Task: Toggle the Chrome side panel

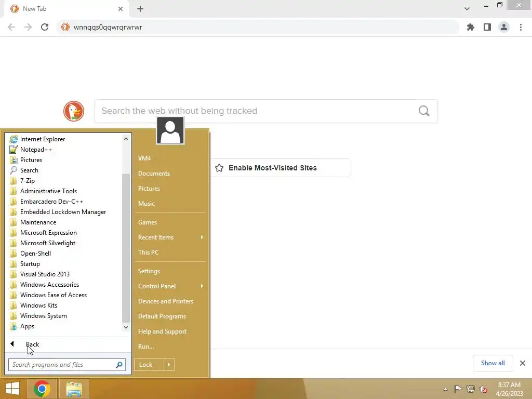Action: click(x=487, y=27)
